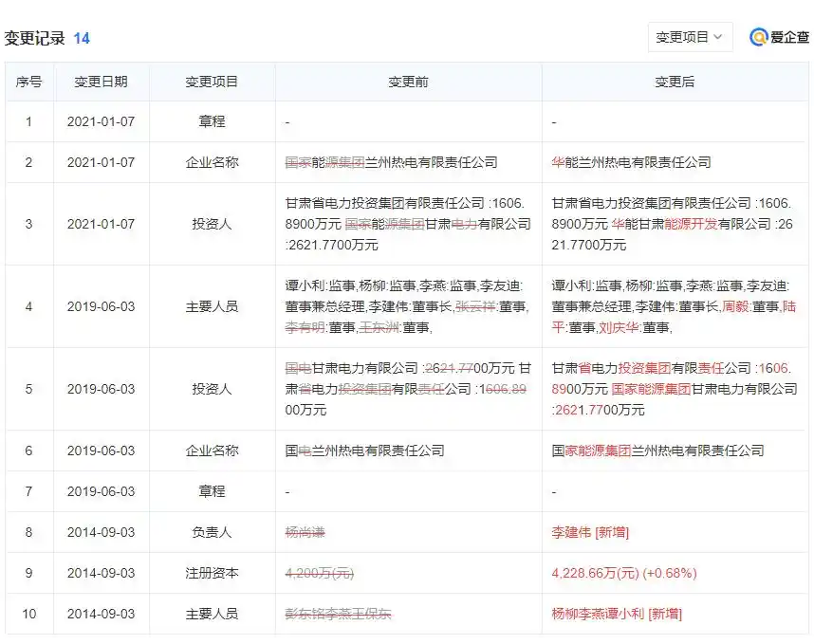814x644 pixels.
Task: Select 4,228.66万(元) (+0.68%) value
Action: (x=624, y=573)
